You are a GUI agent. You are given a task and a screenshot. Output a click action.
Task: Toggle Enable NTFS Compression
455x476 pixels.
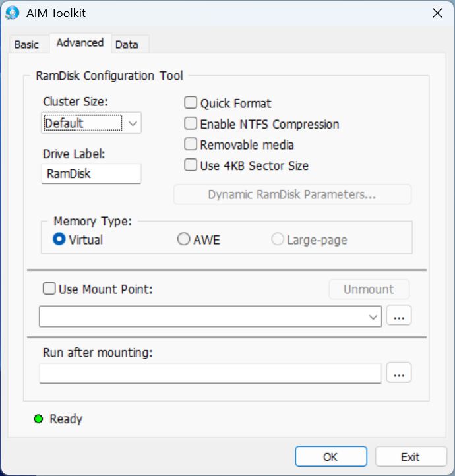coord(191,124)
